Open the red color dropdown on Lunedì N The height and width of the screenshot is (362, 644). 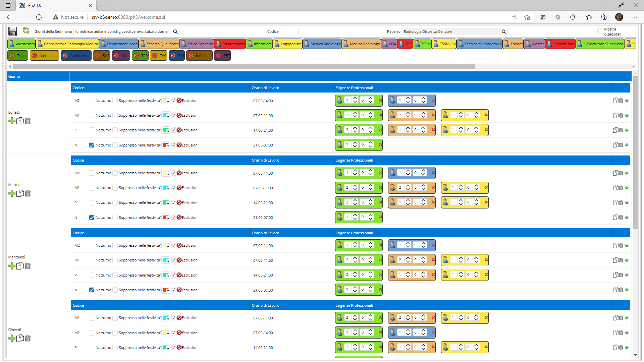166,145
